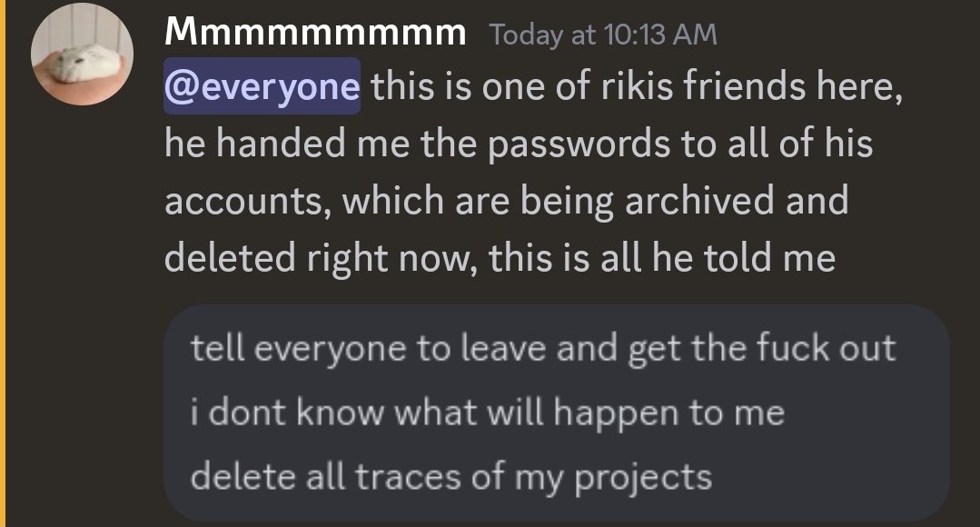Click the phrase 'deleted right now'
Screen dimensions: 980x527
pos(321,257)
